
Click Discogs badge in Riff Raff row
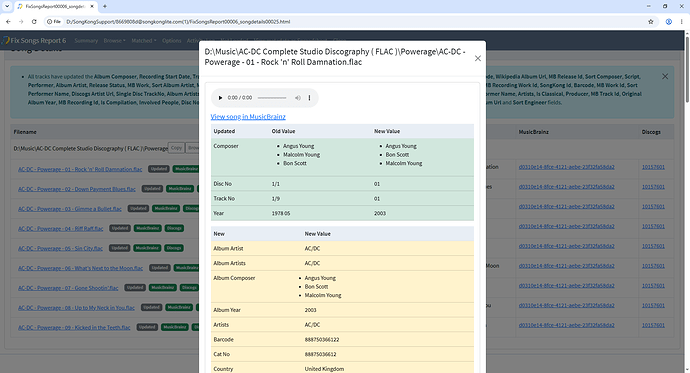[x=174, y=228]
